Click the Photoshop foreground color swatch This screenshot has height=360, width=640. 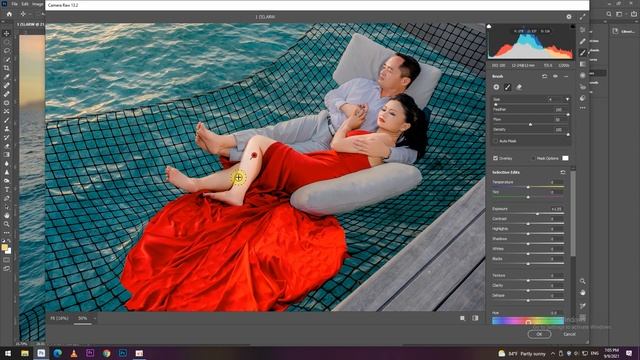coord(5,247)
